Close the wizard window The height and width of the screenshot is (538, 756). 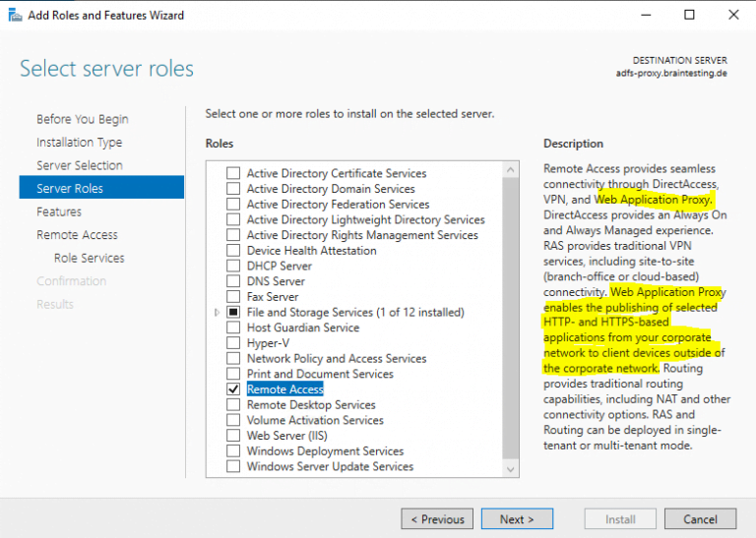coord(733,15)
